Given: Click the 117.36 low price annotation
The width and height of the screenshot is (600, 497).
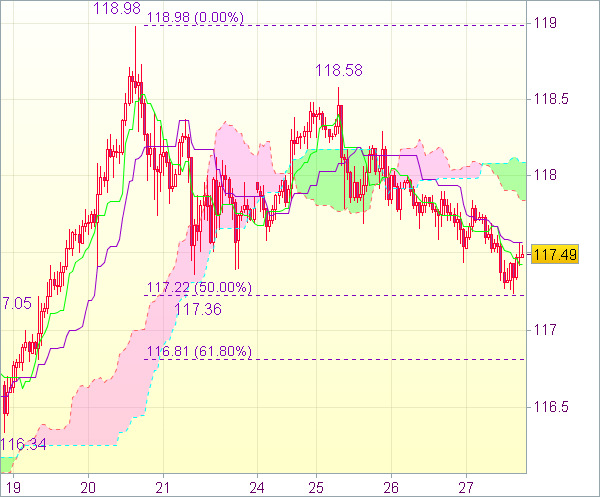Looking at the screenshot, I should [198, 309].
